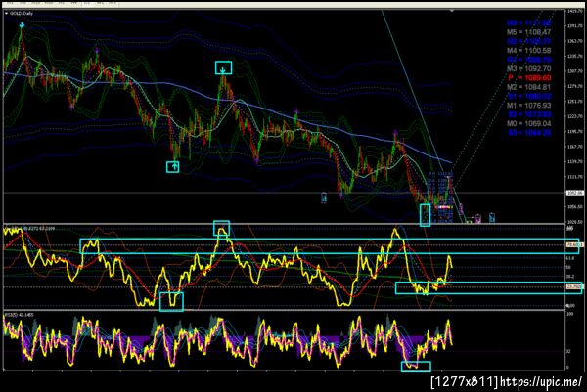Click pivot label M1 = 1076.93
Screen dimensions: 587x392
[x=528, y=106]
